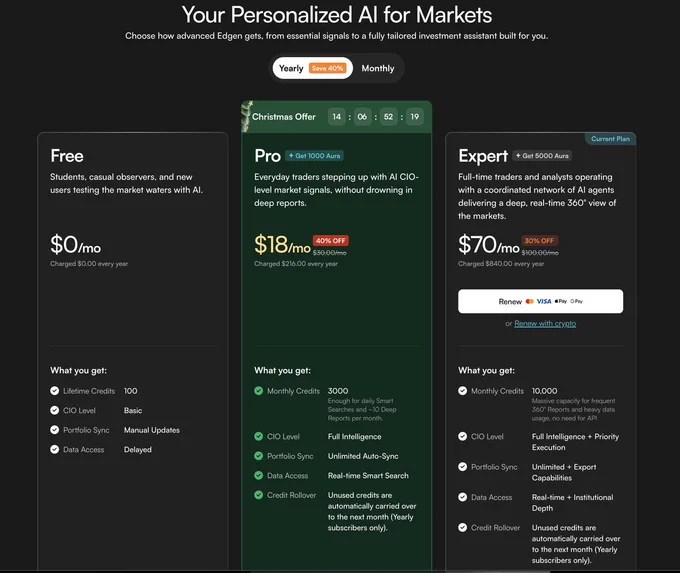Click Pro plan Data Access checkmark icon
680x573 pixels.
click(258, 475)
